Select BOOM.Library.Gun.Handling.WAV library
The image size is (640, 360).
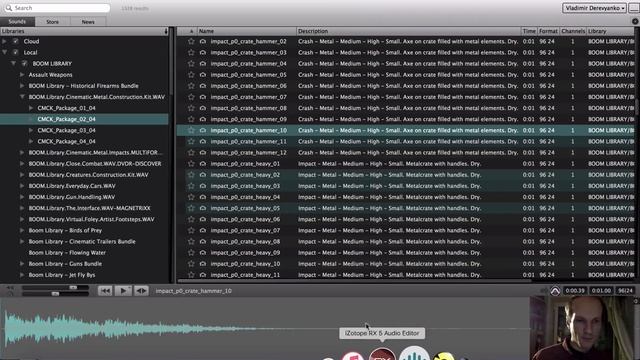[x=71, y=197]
